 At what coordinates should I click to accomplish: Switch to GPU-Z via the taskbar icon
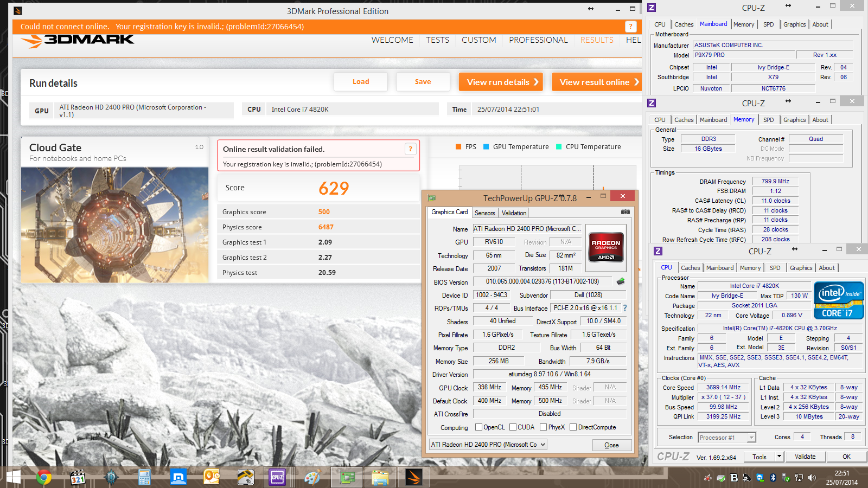(x=347, y=477)
